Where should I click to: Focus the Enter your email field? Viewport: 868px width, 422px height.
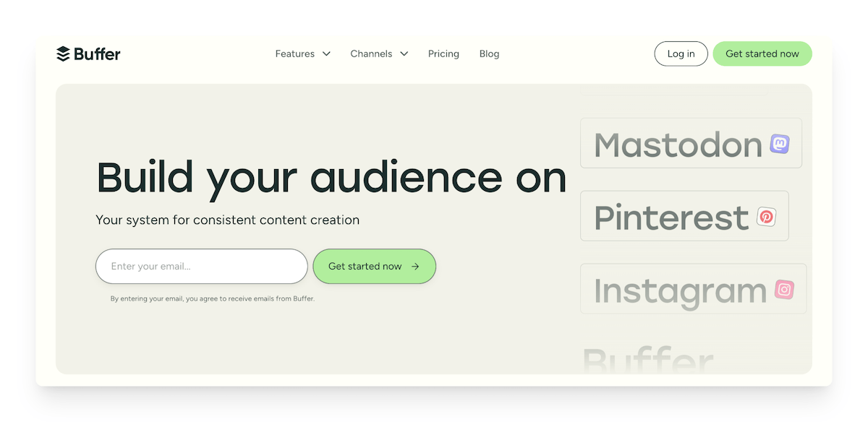202,266
